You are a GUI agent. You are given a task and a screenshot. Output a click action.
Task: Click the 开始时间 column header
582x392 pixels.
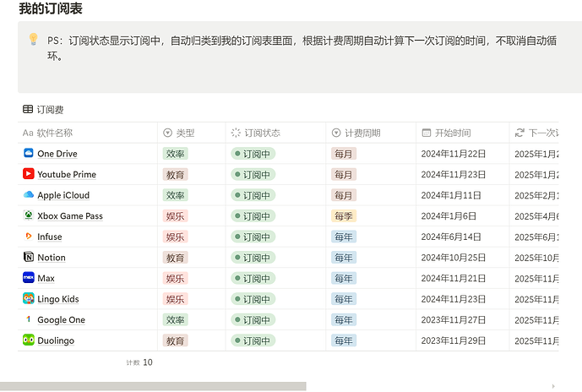pyautogui.click(x=463, y=133)
